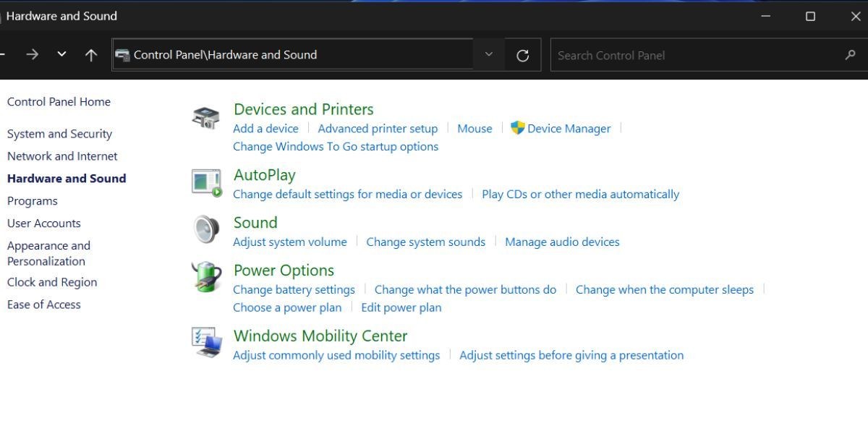Open Ease of Access category
Screen dimensions: 868x434
(44, 305)
